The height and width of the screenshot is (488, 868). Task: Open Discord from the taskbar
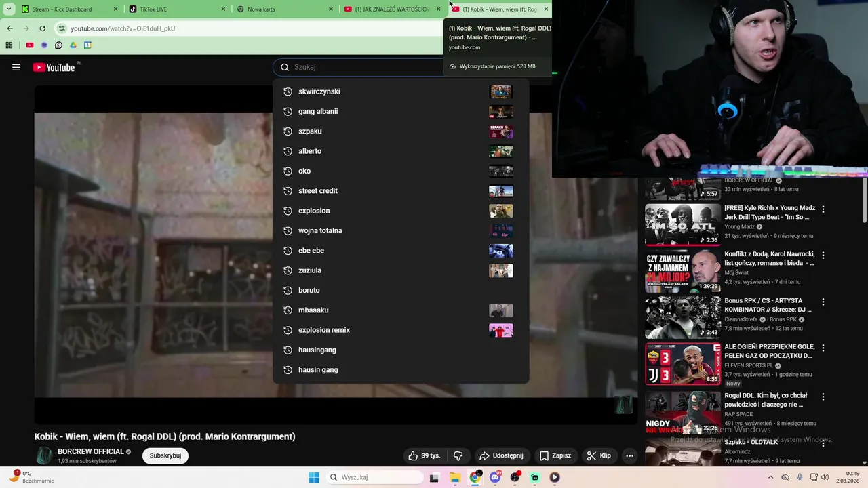[x=495, y=477]
